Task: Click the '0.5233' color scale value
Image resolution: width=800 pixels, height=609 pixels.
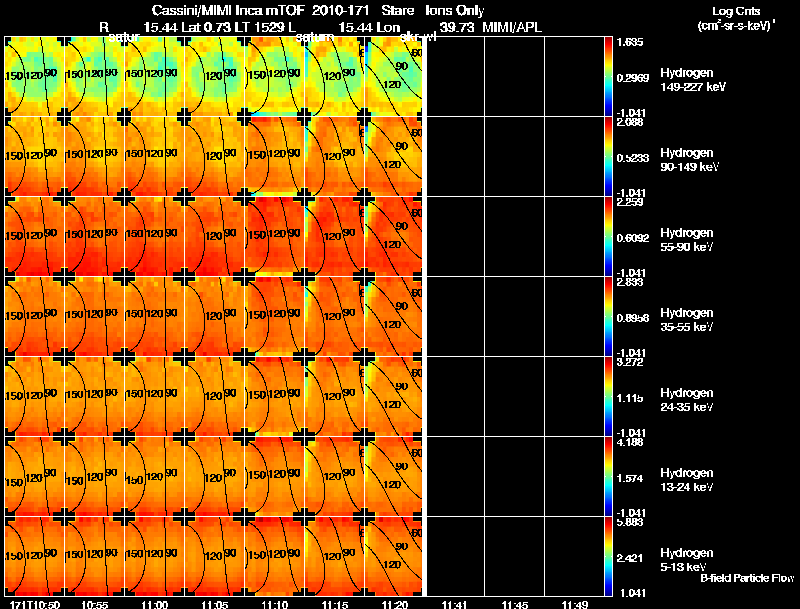Action: pyautogui.click(x=633, y=158)
